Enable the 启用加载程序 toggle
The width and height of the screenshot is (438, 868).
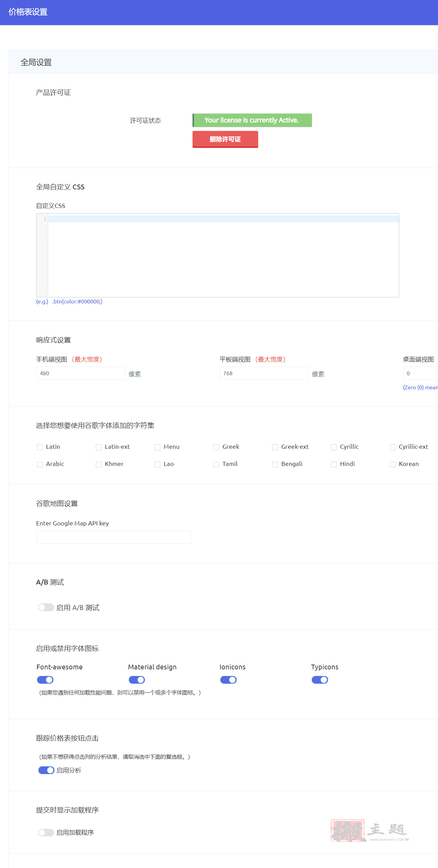coord(46,833)
